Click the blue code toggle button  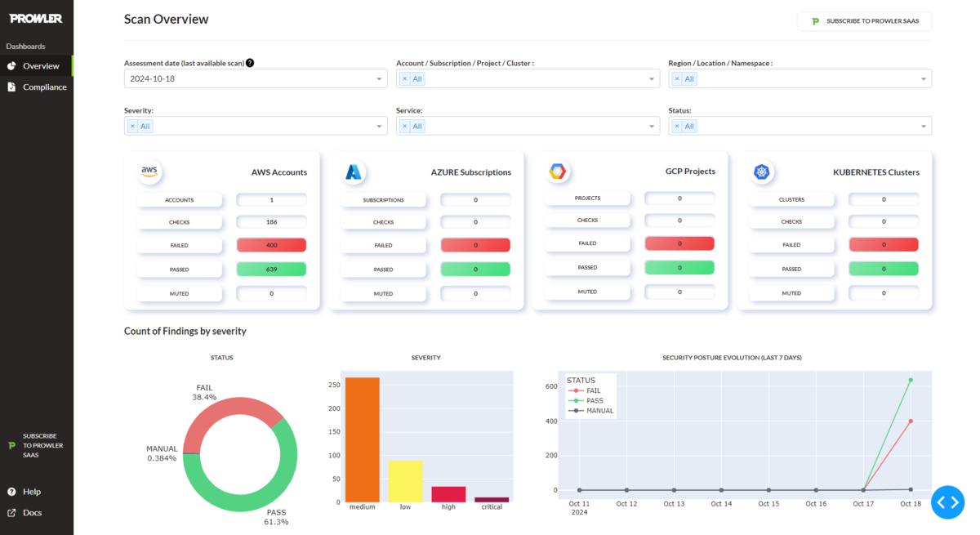coord(947,502)
